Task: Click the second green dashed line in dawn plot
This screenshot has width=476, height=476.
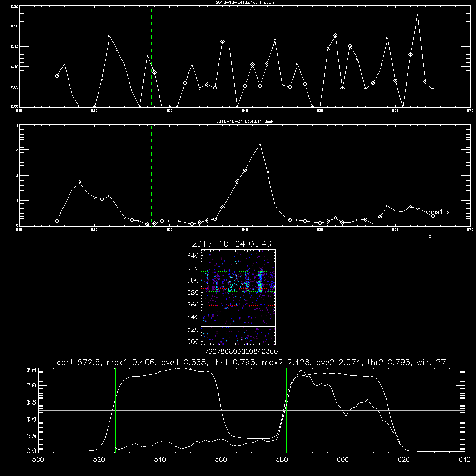Action: pos(263,56)
